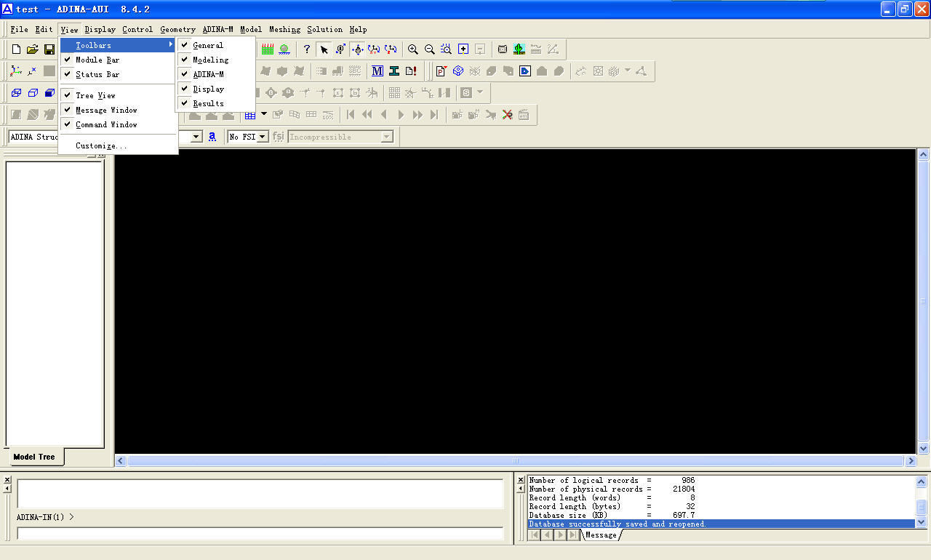931x560 pixels.
Task: Click the blue-framed sheet icon
Action: point(525,71)
